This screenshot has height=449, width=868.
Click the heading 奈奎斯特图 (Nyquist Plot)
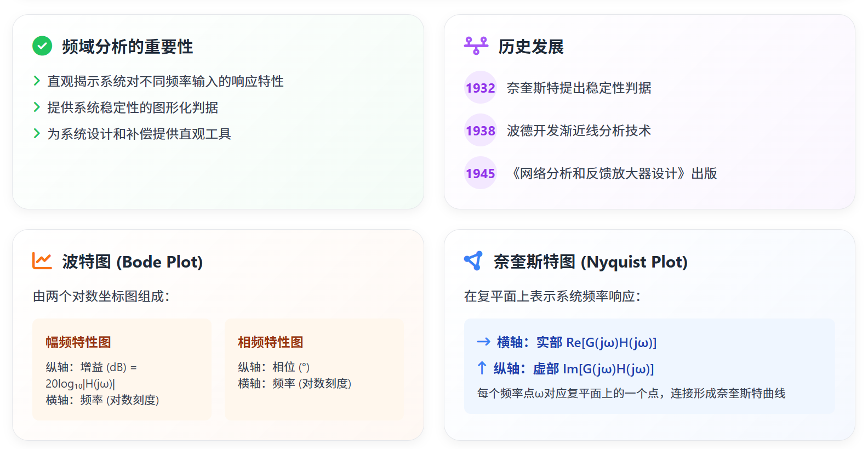click(x=591, y=262)
